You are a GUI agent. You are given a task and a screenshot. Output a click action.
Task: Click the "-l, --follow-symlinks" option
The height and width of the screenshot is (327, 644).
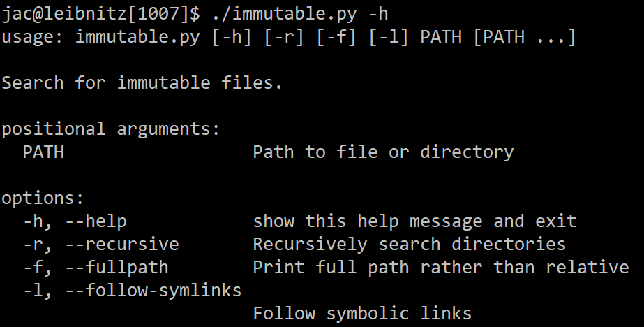[x=132, y=290]
